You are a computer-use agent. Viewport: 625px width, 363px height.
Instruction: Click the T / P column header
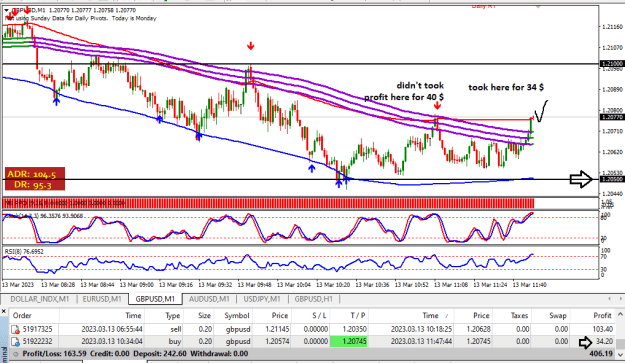[358, 316]
